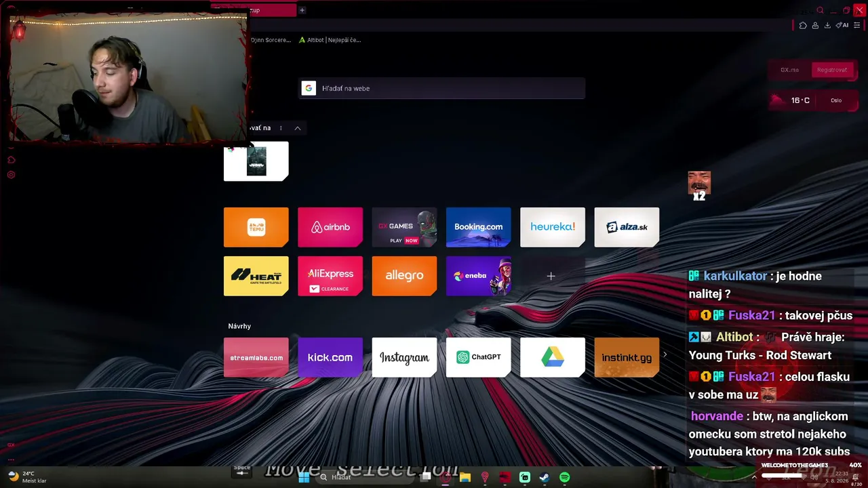The width and height of the screenshot is (868, 488).
Task: Open the GX Games speed dial tile
Action: pyautogui.click(x=404, y=227)
